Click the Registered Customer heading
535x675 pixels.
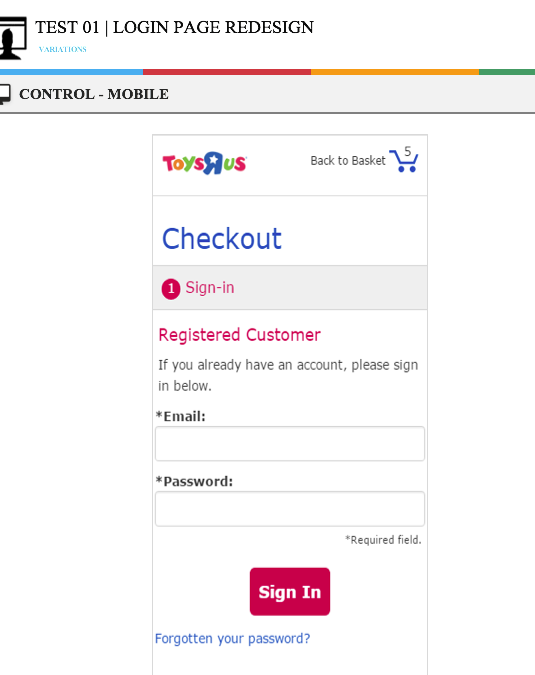239,335
